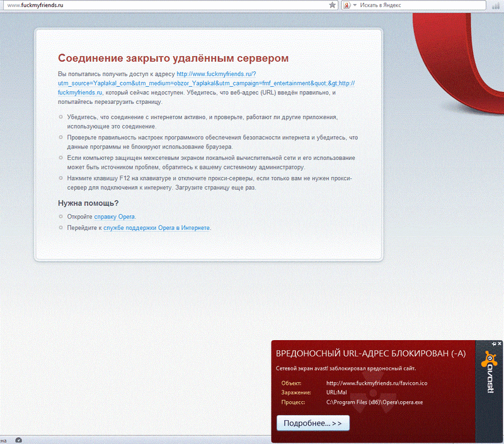Image resolution: width=504 pixels, height=444 pixels.
Task: Click the Opera Turbo speedometer icon in the status bar
Action: point(18,440)
